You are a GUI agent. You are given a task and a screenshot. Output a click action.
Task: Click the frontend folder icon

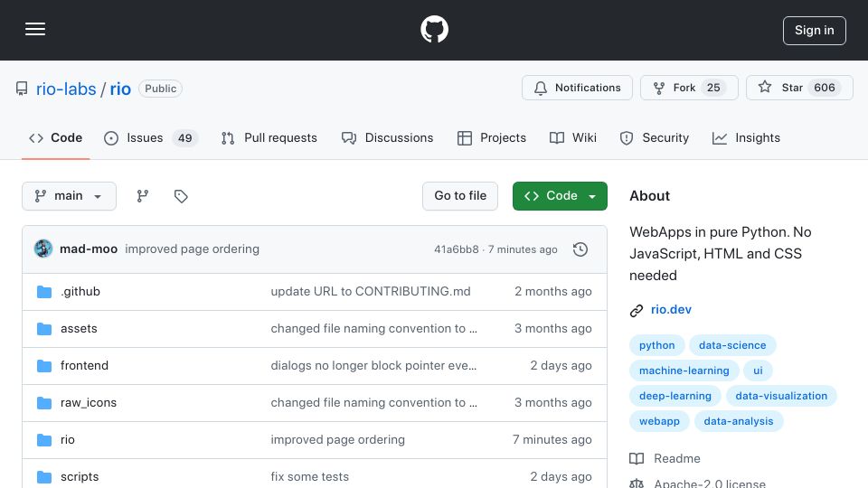point(44,366)
